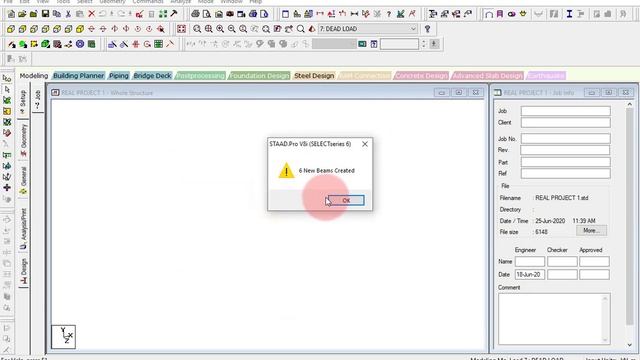The width and height of the screenshot is (640, 360).
Task: Click the Job No. input field
Action: pyautogui.click(x=565, y=139)
